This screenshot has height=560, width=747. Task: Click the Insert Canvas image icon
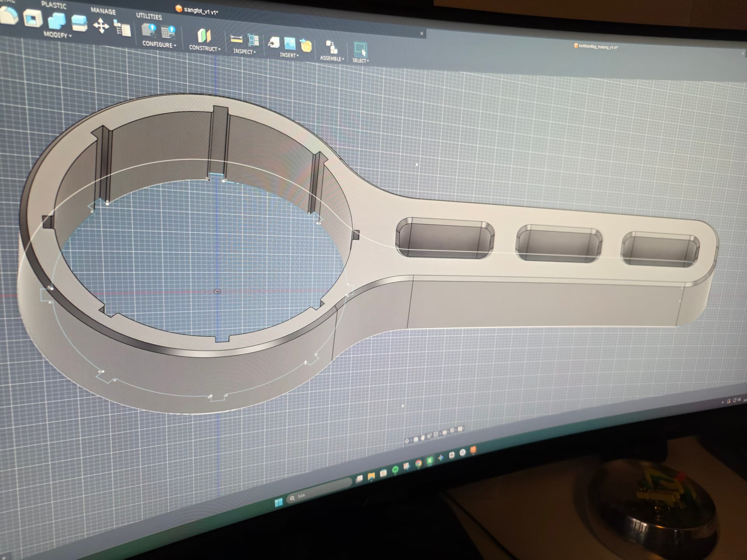[x=290, y=44]
